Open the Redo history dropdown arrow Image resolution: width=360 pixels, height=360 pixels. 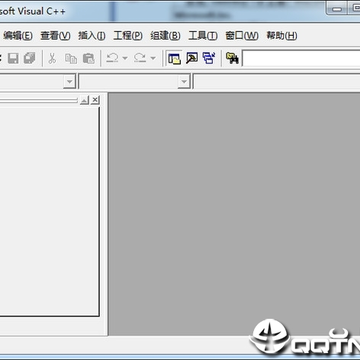point(153,58)
